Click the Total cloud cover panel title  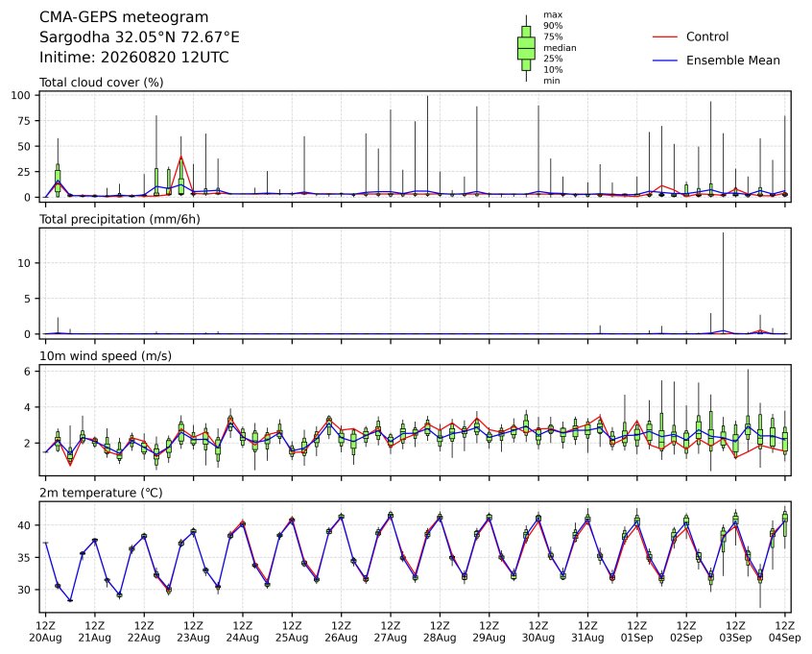point(102,83)
